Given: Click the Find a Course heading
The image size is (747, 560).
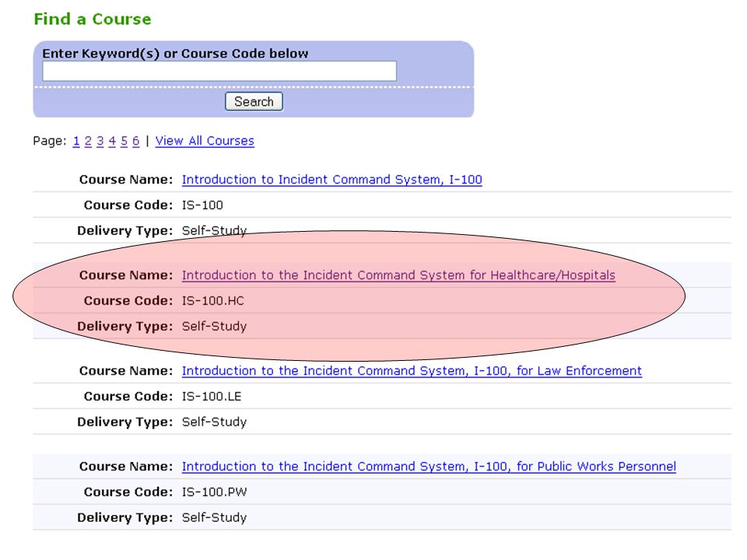Looking at the screenshot, I should click(x=93, y=19).
